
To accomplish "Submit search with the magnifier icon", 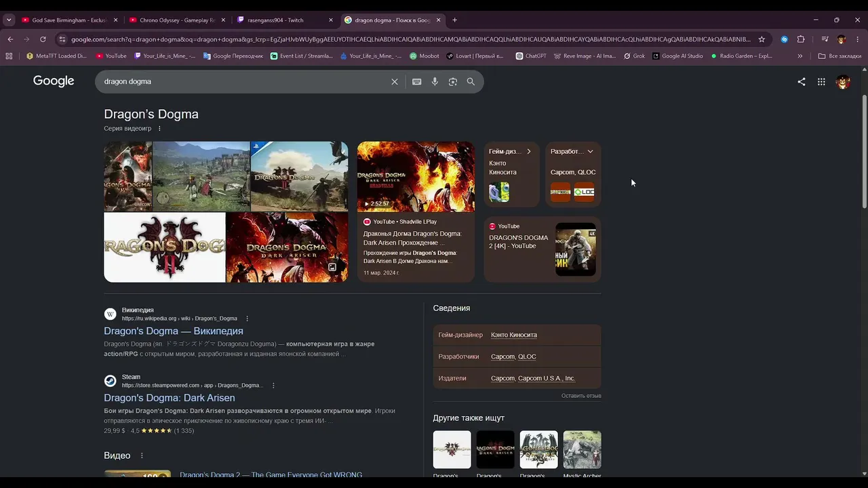I will [471, 82].
